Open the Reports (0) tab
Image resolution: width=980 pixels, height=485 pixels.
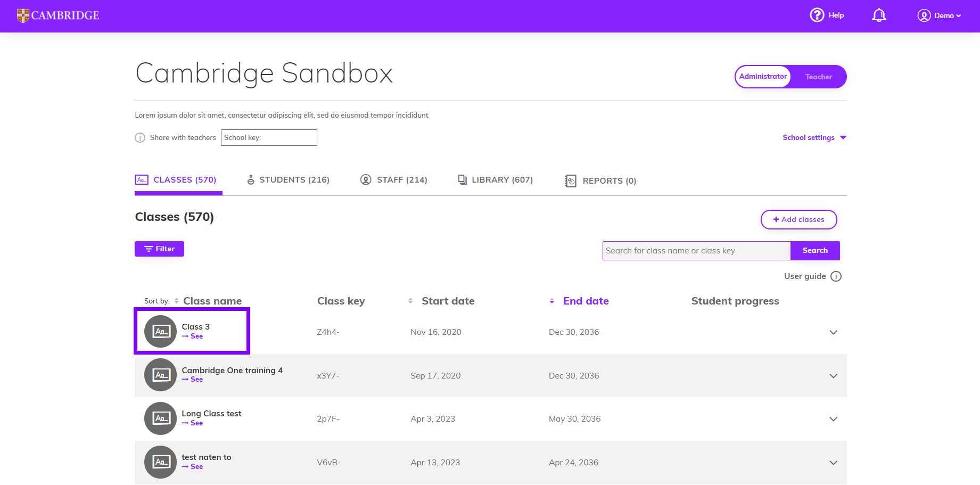pyautogui.click(x=600, y=181)
